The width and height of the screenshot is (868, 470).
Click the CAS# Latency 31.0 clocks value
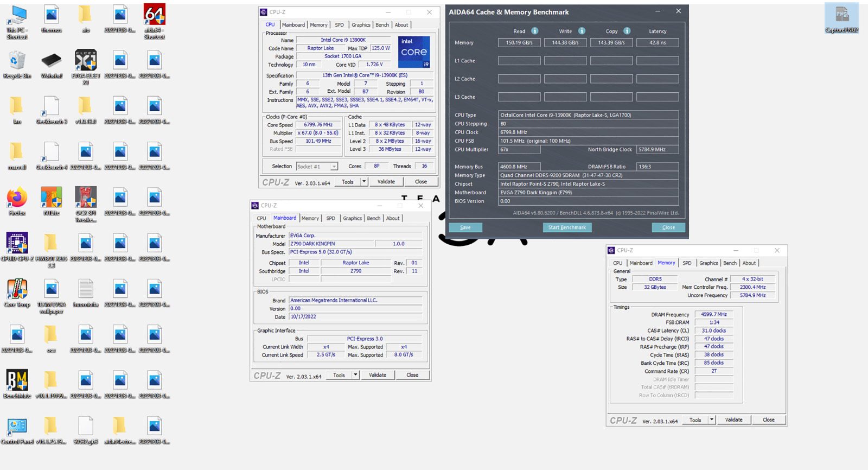714,331
